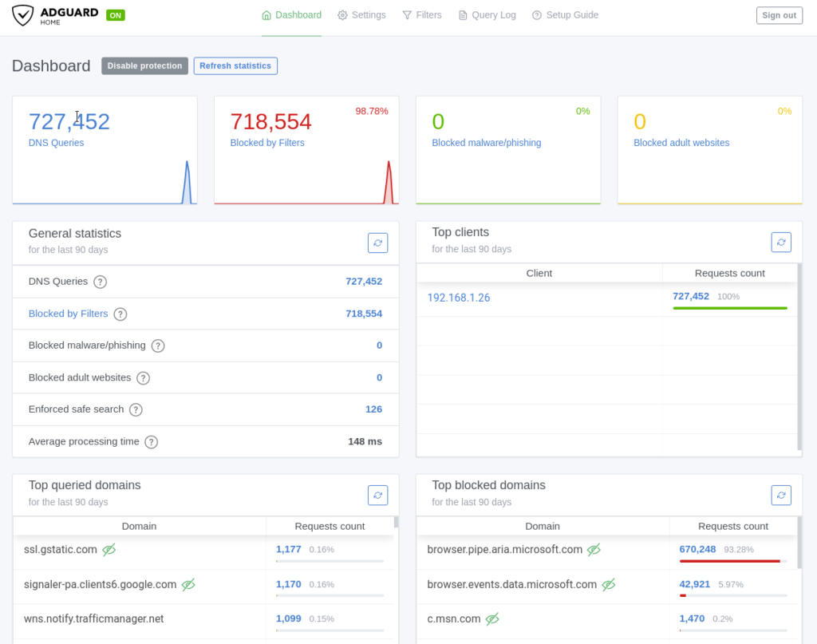Toggle tracker eye icon for browser.pipe.aria.microsoft.com
This screenshot has height=644, width=817.
(594, 550)
